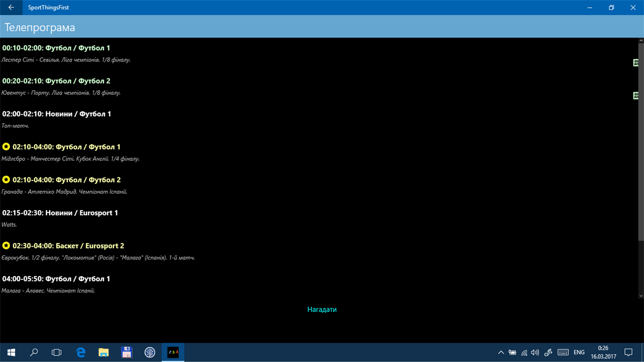
Task: Open File Explorer from the taskbar
Action: [104, 353]
